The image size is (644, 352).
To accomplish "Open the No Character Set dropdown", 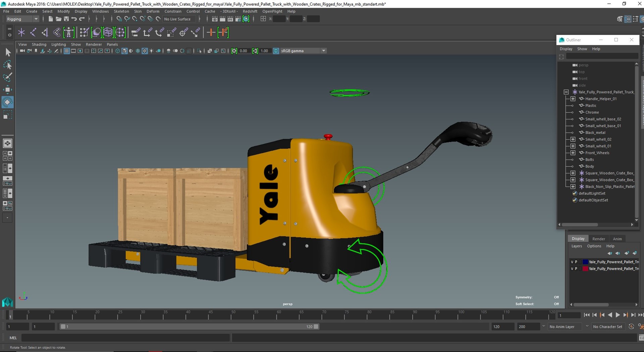I will 608,326.
